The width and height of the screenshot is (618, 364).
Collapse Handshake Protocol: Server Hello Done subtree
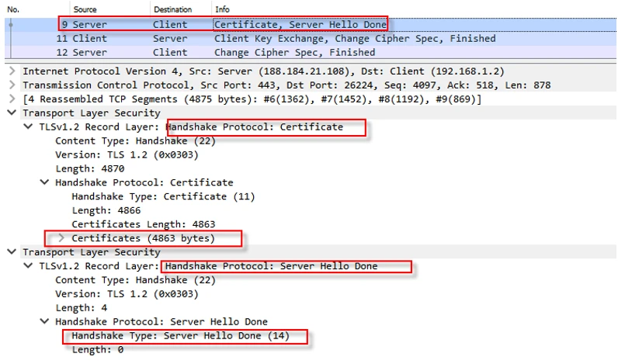pyautogui.click(x=44, y=321)
